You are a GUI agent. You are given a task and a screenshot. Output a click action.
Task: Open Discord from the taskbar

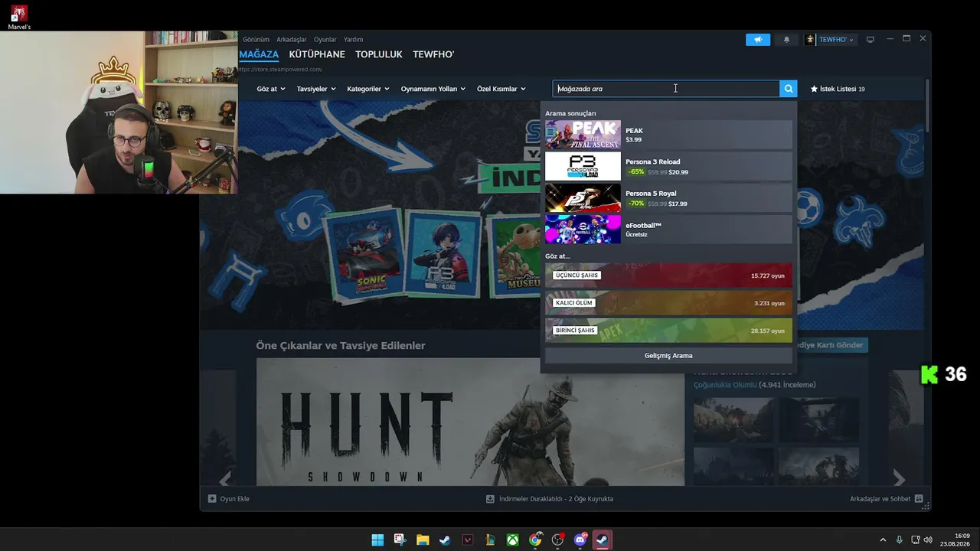(580, 540)
